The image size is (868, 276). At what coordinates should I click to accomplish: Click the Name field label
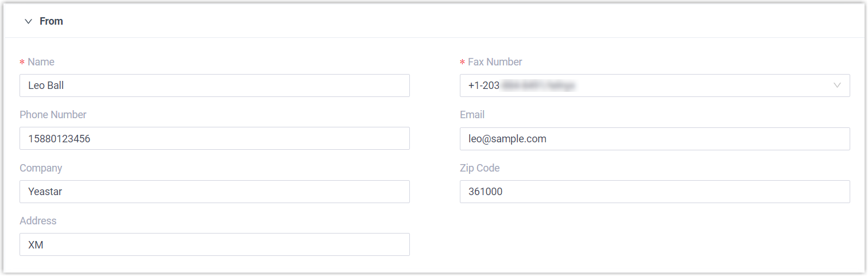[41, 62]
